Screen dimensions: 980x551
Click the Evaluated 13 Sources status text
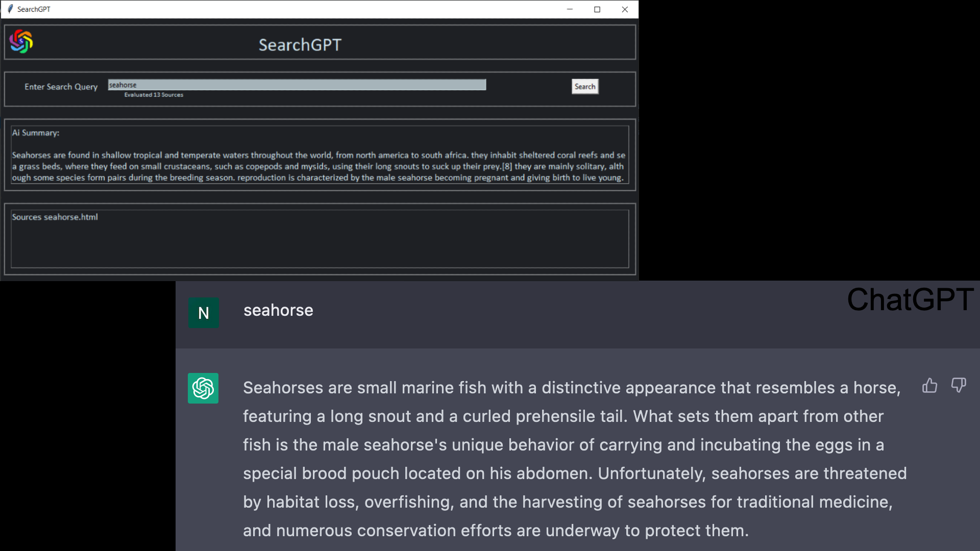pos(154,95)
